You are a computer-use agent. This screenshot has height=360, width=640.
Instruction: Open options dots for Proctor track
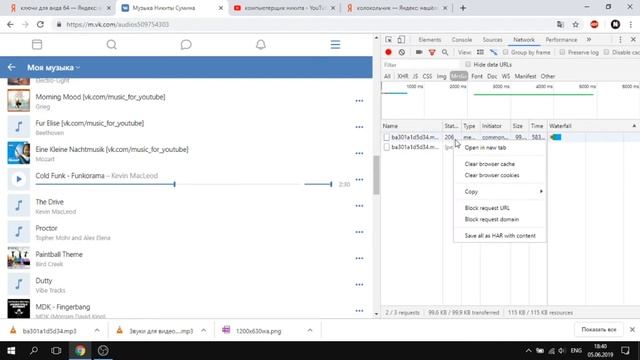(x=359, y=232)
